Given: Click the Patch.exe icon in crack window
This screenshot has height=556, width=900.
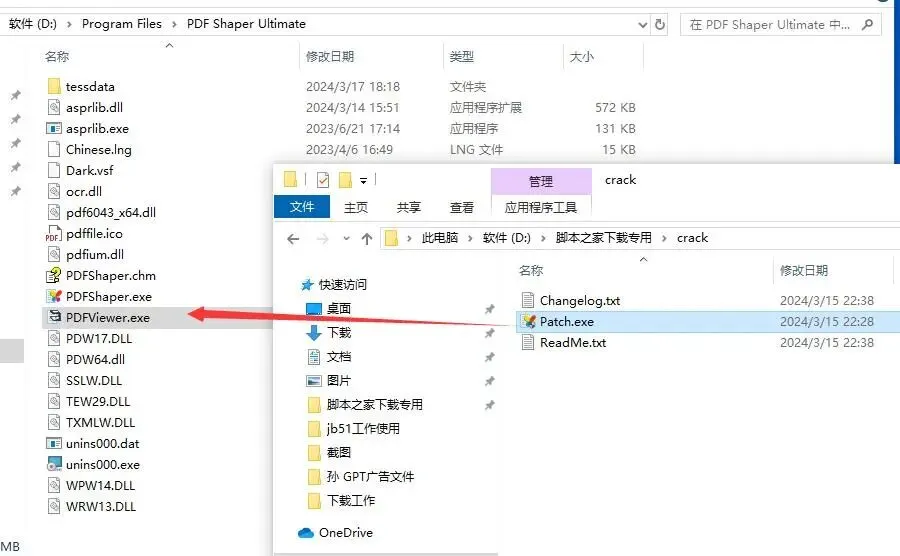Looking at the screenshot, I should coord(529,321).
